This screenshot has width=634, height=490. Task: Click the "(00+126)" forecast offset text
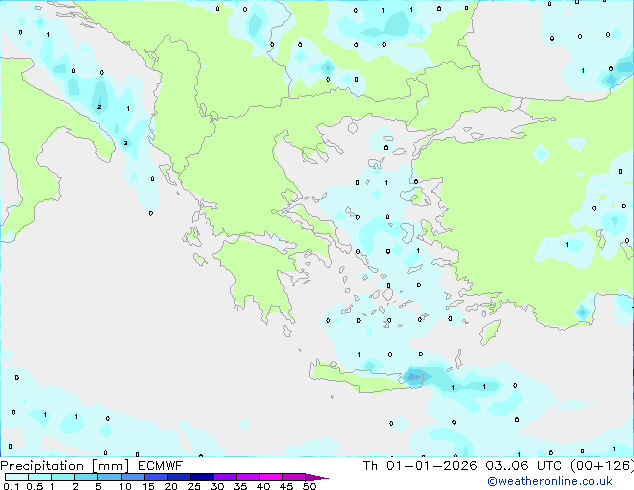coord(602,466)
